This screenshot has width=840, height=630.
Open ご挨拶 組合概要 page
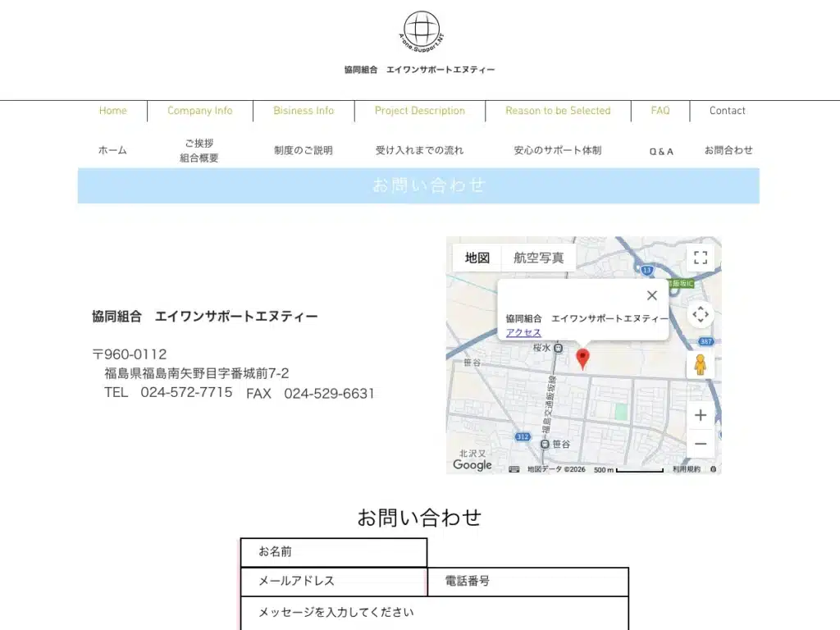coord(199,151)
